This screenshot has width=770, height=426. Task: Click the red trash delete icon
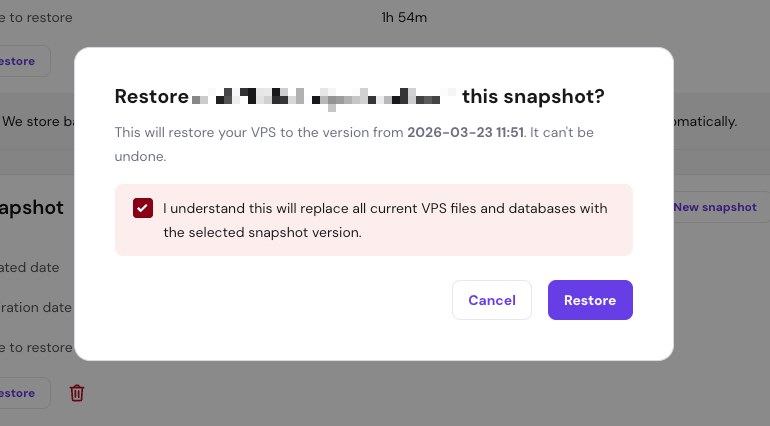tap(77, 393)
